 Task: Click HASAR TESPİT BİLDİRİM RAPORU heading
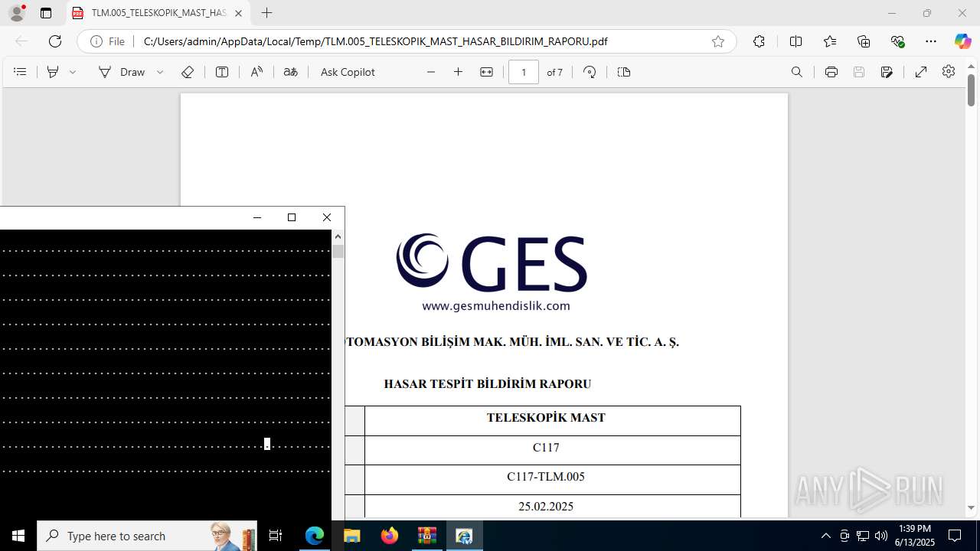pyautogui.click(x=488, y=383)
